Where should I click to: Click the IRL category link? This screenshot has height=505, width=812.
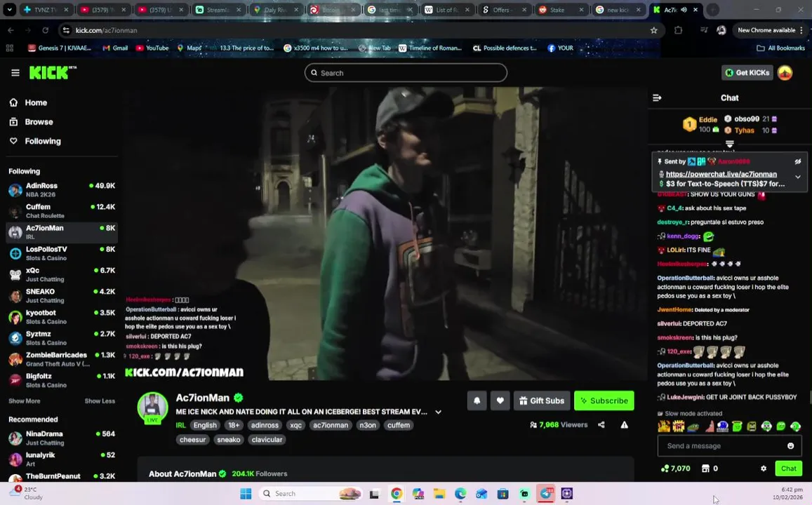point(181,425)
